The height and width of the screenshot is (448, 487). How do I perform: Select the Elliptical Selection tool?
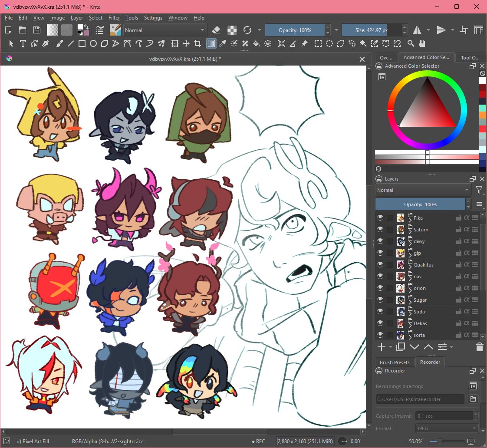coord(329,43)
